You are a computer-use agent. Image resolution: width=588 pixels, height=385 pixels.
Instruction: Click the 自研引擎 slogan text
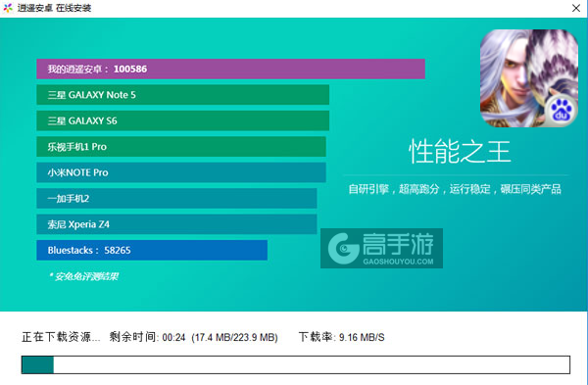pyautogui.click(x=455, y=189)
